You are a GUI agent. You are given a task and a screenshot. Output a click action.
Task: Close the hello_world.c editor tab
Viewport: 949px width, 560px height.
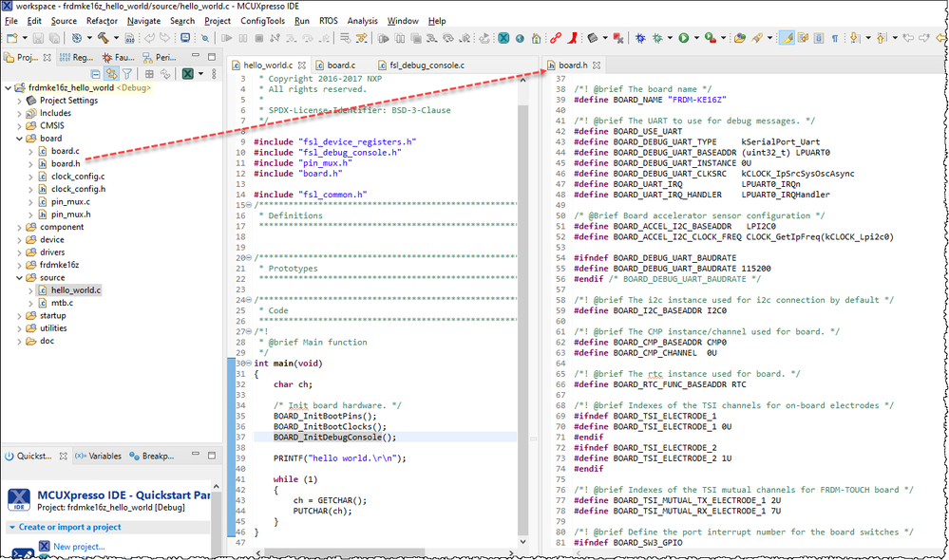(x=301, y=65)
